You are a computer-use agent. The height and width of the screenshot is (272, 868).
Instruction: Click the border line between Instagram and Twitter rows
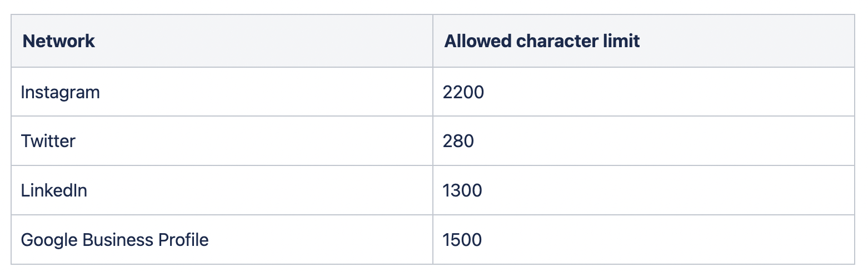pyautogui.click(x=433, y=116)
